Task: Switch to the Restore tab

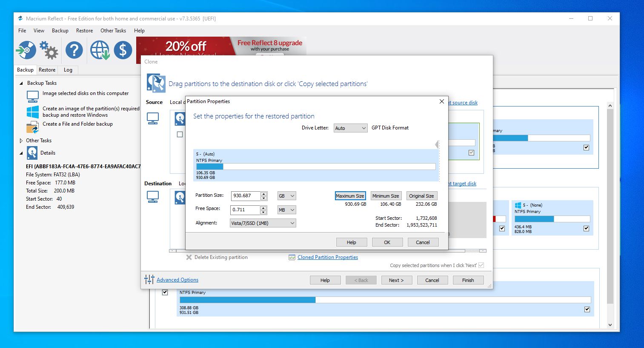Action: click(47, 70)
